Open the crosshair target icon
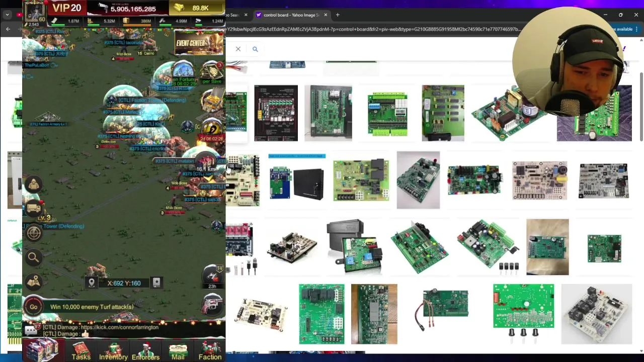Screen dimensions: 644x362 click(x=34, y=233)
